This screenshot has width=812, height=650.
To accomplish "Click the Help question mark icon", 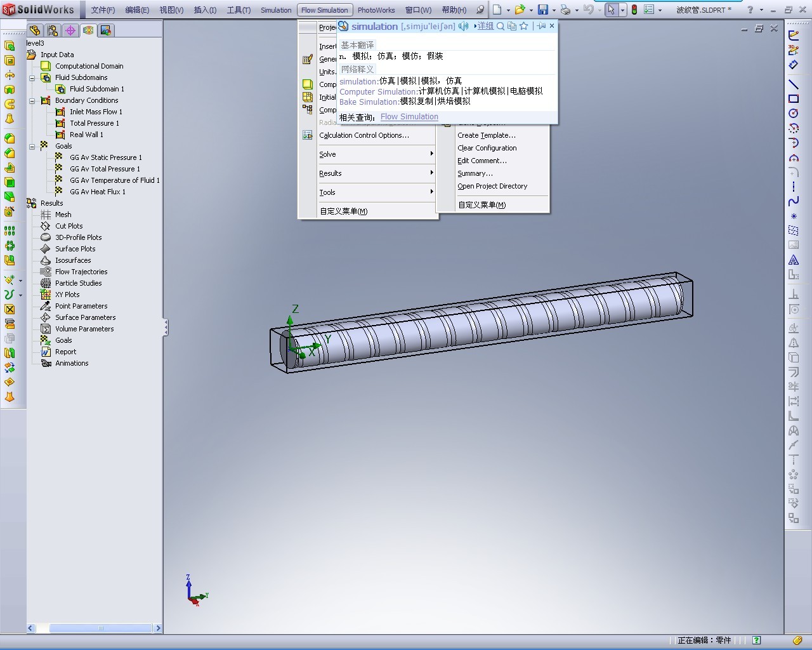I will (750, 10).
